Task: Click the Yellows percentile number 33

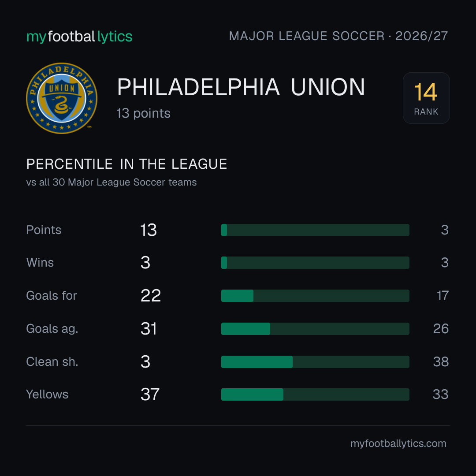Action: pos(440,394)
